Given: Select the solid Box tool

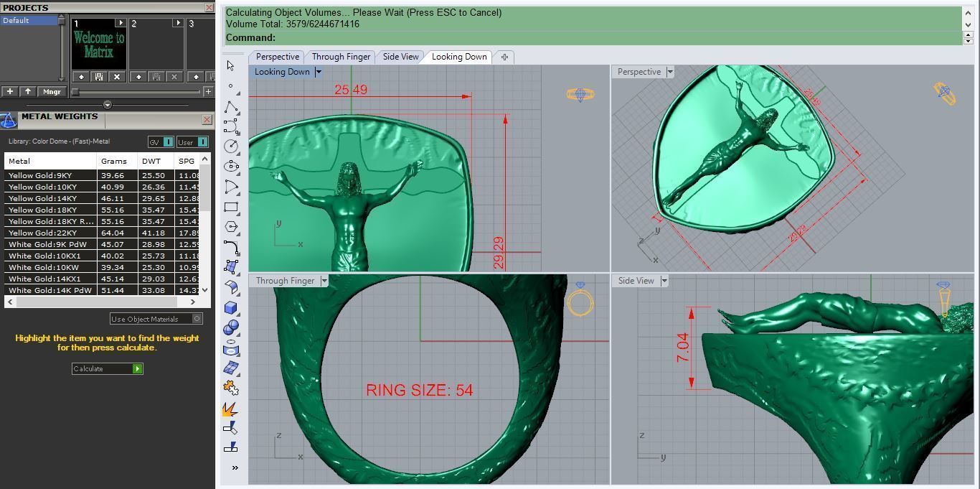Looking at the screenshot, I should [231, 307].
